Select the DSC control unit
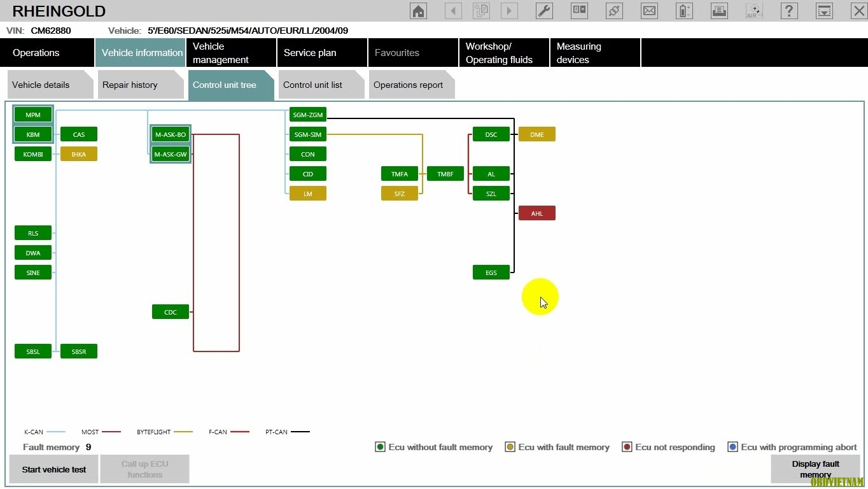 click(491, 135)
